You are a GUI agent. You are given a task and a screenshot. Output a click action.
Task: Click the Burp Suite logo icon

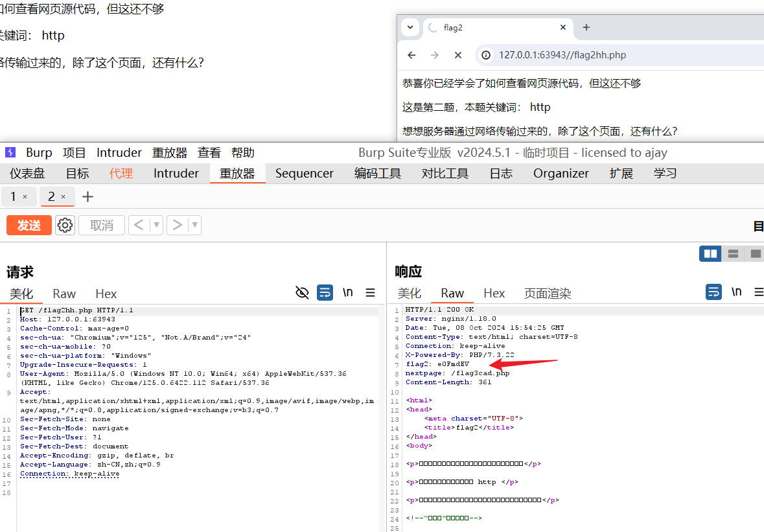(10, 153)
